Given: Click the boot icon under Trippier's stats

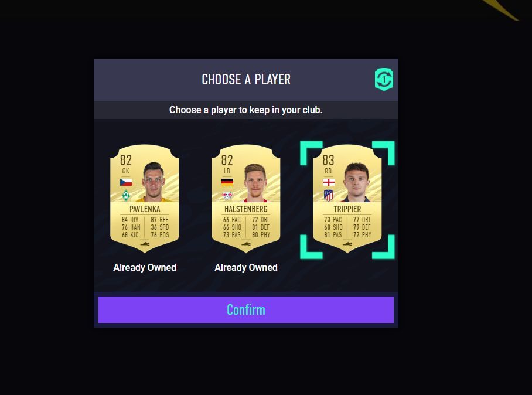Looking at the screenshot, I should (x=347, y=244).
